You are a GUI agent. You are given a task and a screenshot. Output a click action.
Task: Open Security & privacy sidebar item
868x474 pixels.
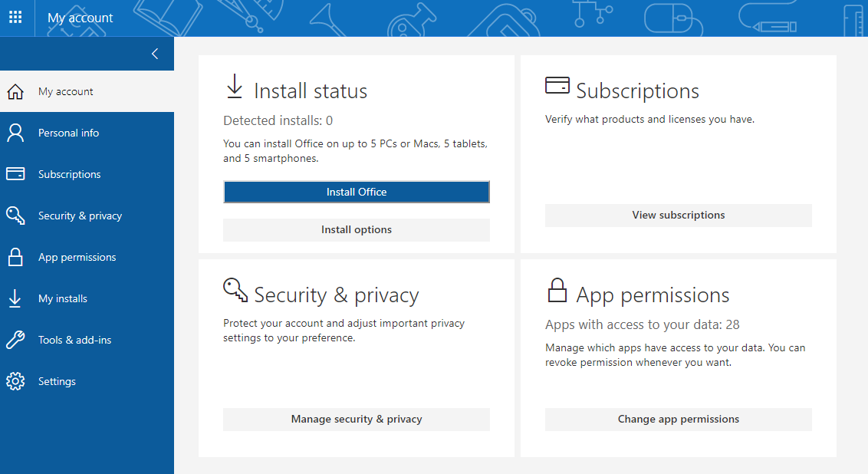pyautogui.click(x=87, y=216)
